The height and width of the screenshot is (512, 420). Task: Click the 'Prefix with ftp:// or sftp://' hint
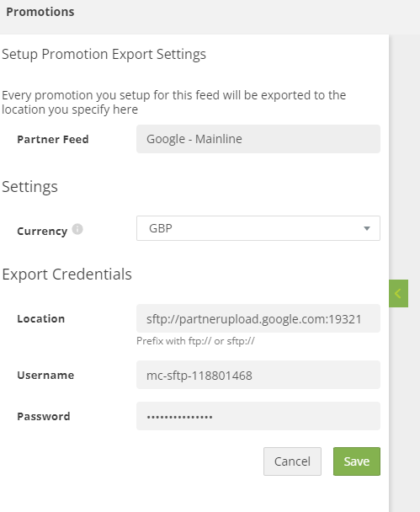(195, 341)
